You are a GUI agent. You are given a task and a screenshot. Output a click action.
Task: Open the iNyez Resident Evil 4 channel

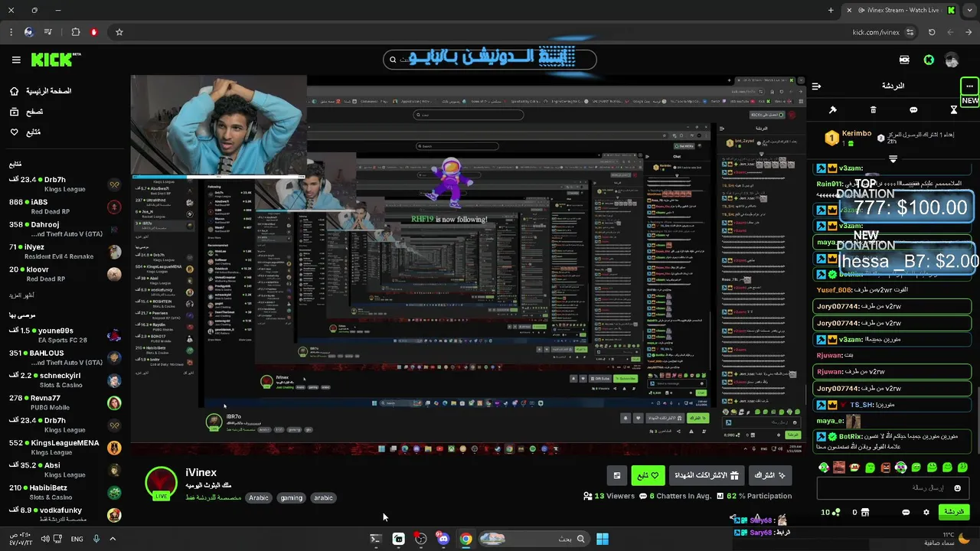point(64,252)
